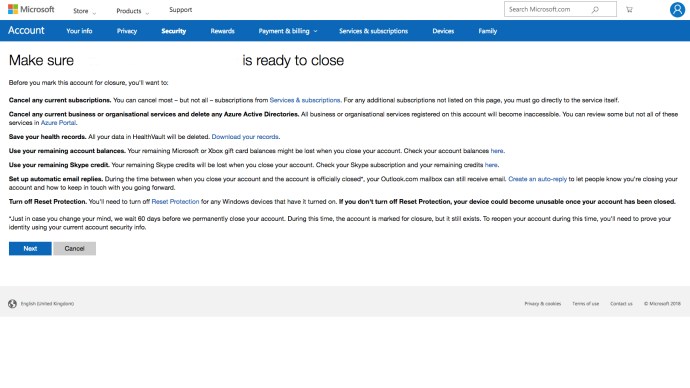The image size is (690, 388).
Task: Click 'here' link for account balances
Action: [x=497, y=151]
